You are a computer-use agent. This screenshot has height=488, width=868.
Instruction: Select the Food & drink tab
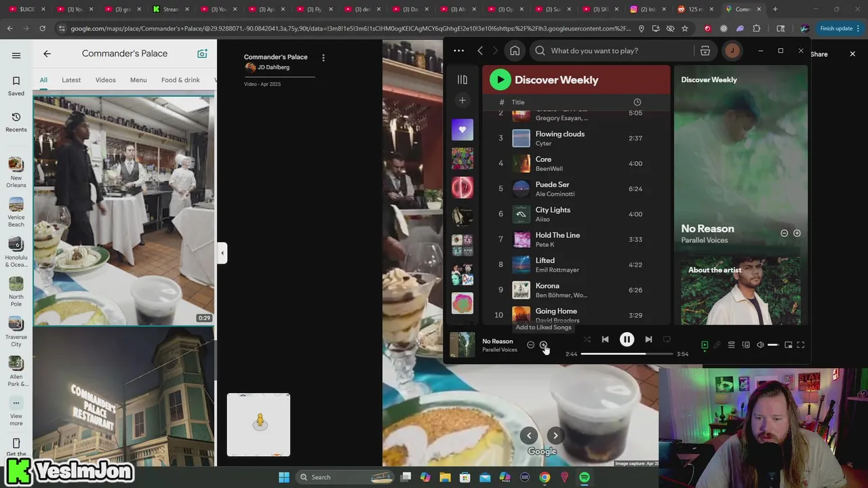coord(180,80)
